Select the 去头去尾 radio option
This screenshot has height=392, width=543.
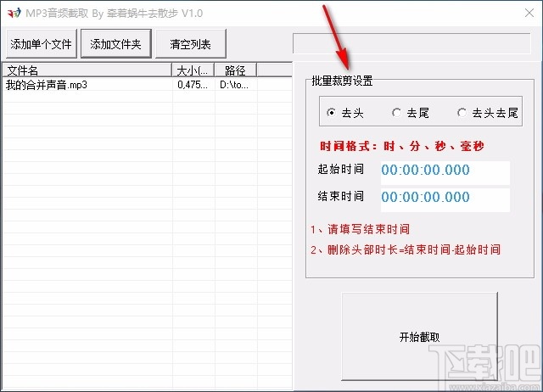click(x=488, y=113)
